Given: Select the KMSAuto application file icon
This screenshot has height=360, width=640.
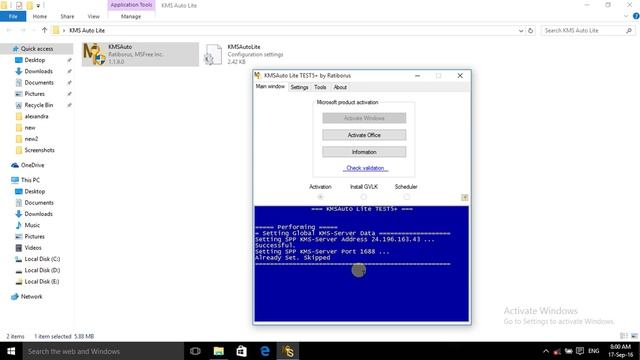Looking at the screenshot, I should 94,54.
